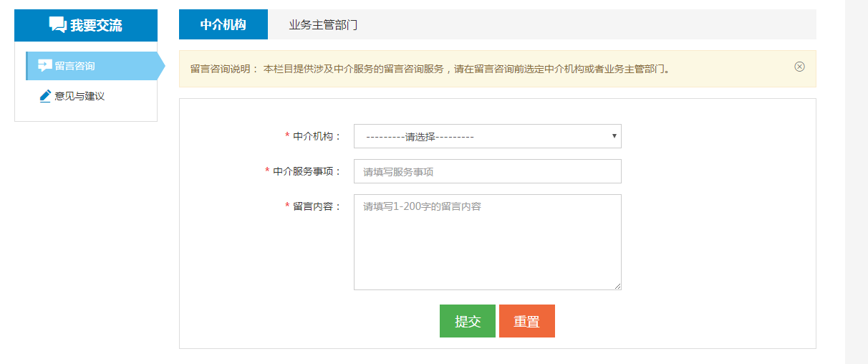
Task: Open the 留言咨询 sidebar item
Action: click(74, 66)
